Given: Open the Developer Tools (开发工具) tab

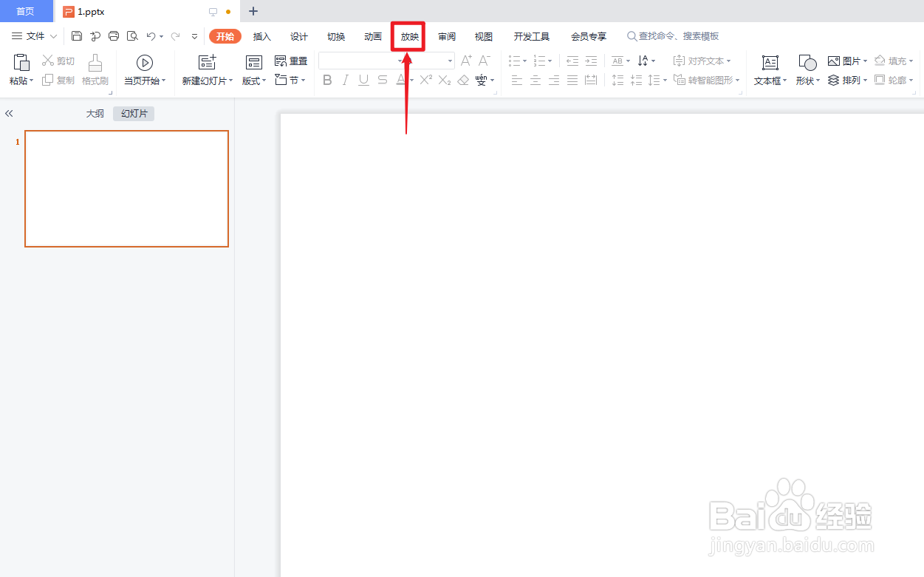Looking at the screenshot, I should 532,36.
